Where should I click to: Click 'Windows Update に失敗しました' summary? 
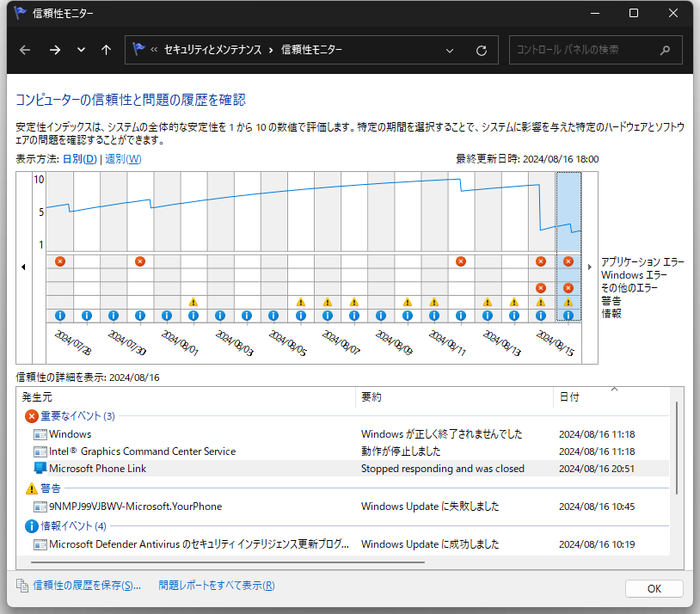point(430,507)
